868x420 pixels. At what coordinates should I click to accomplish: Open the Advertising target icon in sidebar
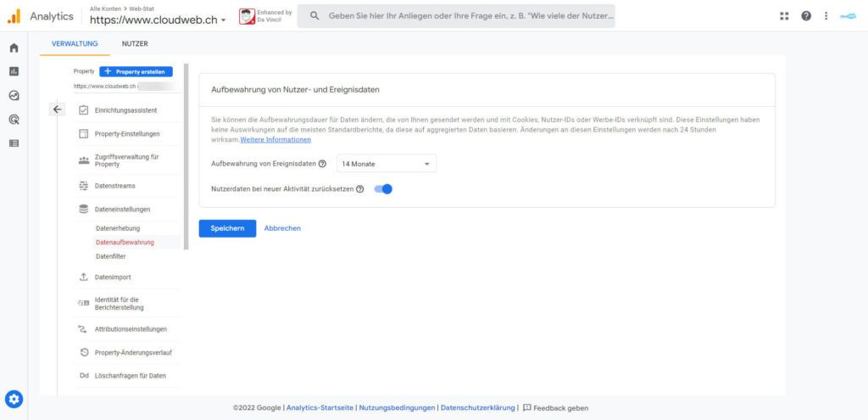(14, 119)
